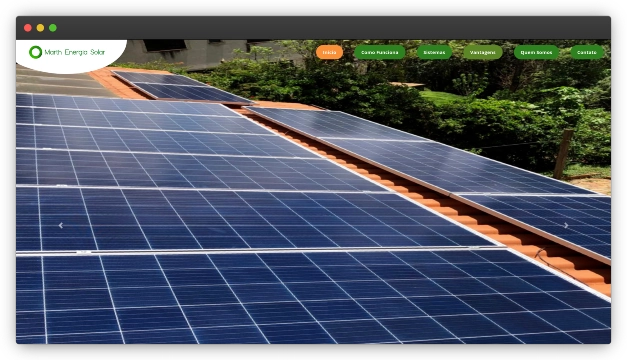Click the solar panel slideshow photo
This screenshot has width=627, height=360.
[314, 200]
